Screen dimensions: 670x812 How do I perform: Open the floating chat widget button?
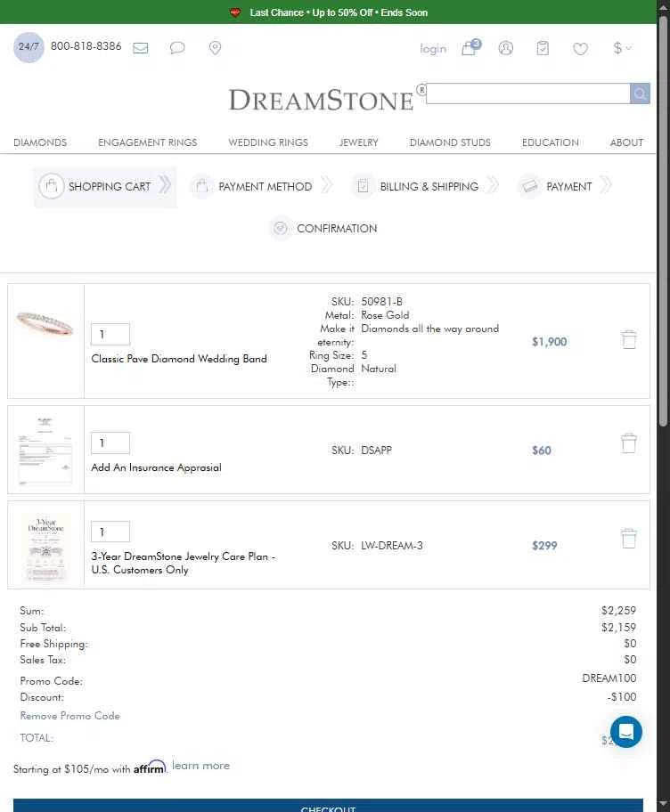626,732
